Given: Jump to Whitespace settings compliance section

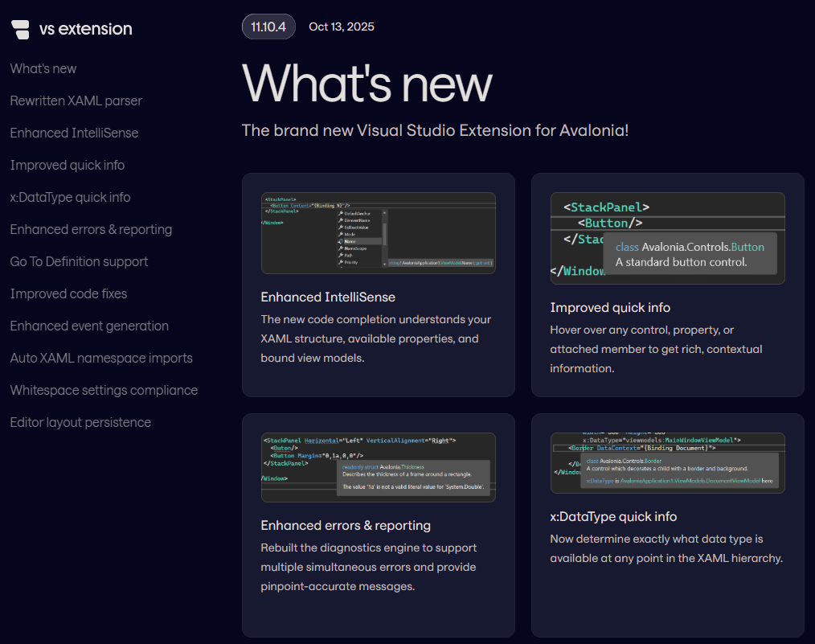Looking at the screenshot, I should (x=104, y=391).
